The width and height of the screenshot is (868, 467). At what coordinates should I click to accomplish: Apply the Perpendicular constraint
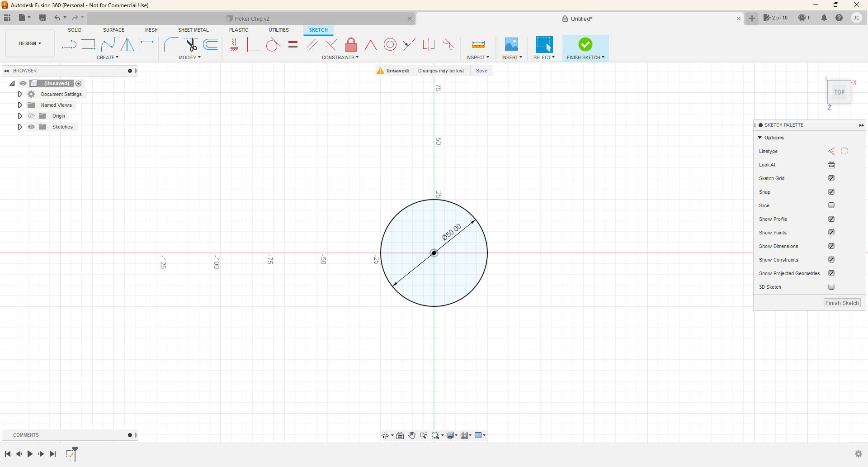332,44
